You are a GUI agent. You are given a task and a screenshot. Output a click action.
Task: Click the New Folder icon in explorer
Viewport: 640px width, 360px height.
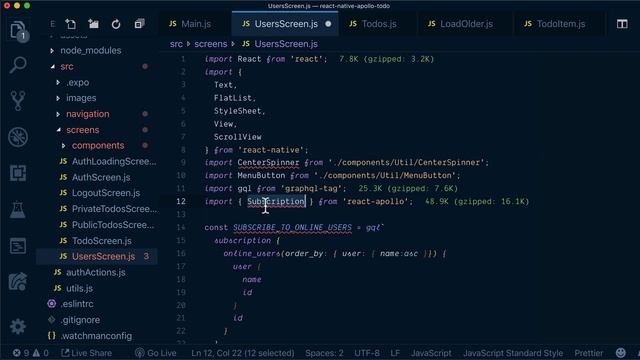click(x=93, y=24)
